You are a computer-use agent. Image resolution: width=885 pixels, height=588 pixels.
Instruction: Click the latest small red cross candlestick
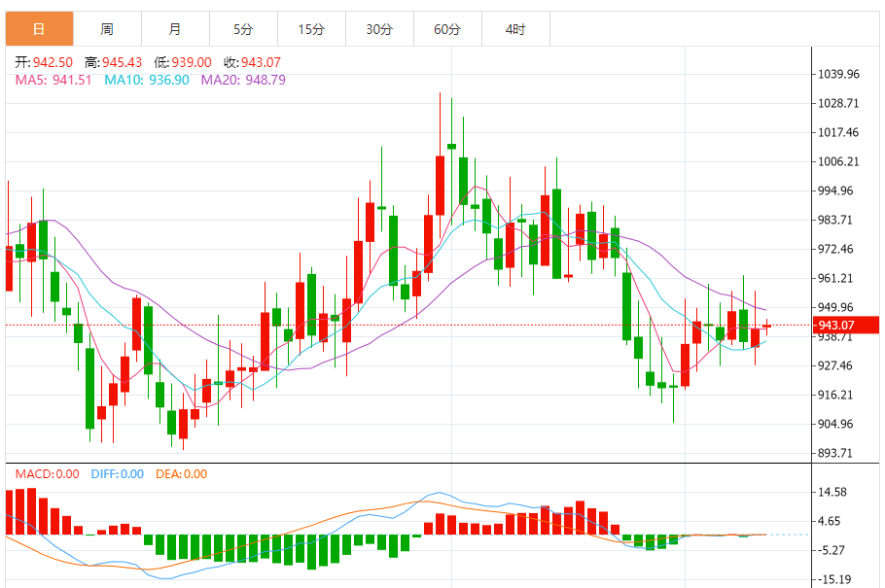pos(766,327)
